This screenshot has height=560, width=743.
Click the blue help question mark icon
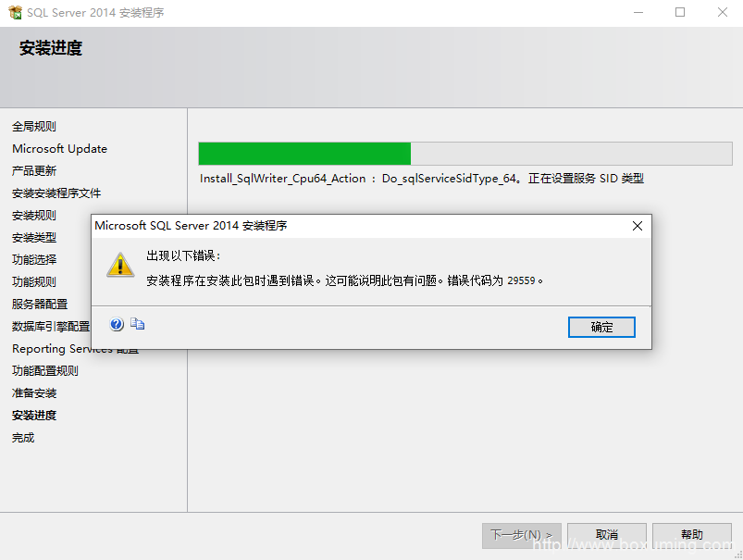tap(117, 324)
